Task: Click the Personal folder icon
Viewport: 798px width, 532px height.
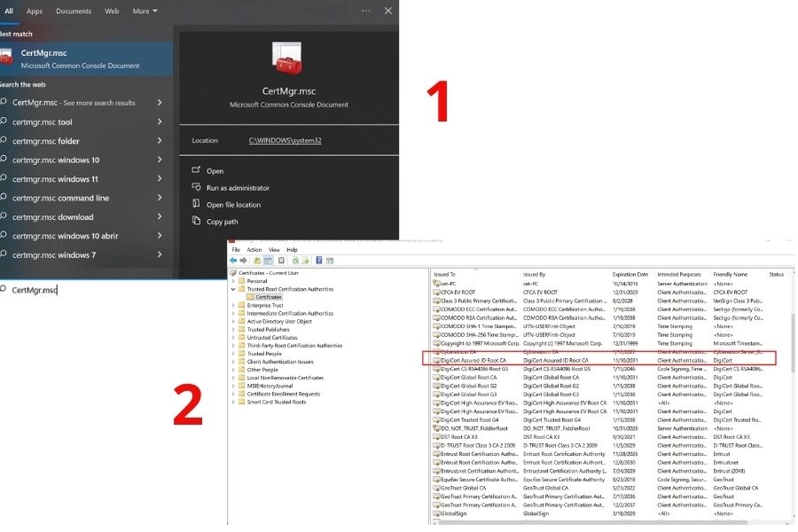Action: [242, 281]
